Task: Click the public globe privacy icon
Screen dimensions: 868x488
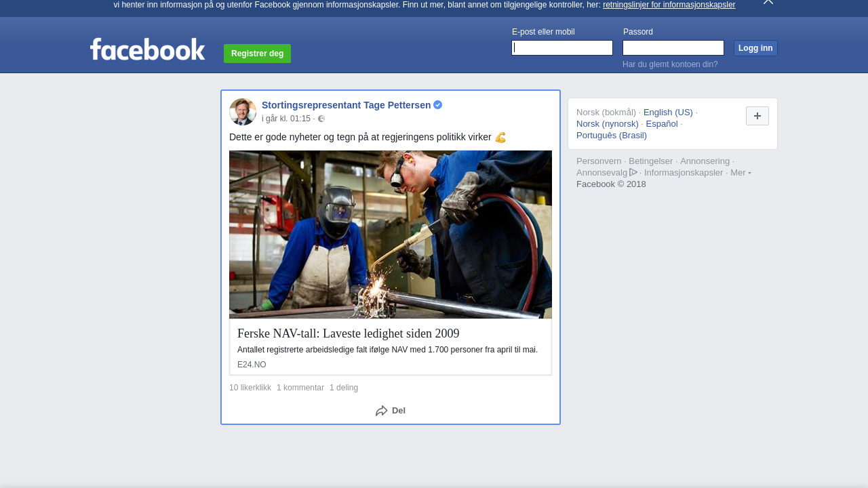Action: point(321,119)
